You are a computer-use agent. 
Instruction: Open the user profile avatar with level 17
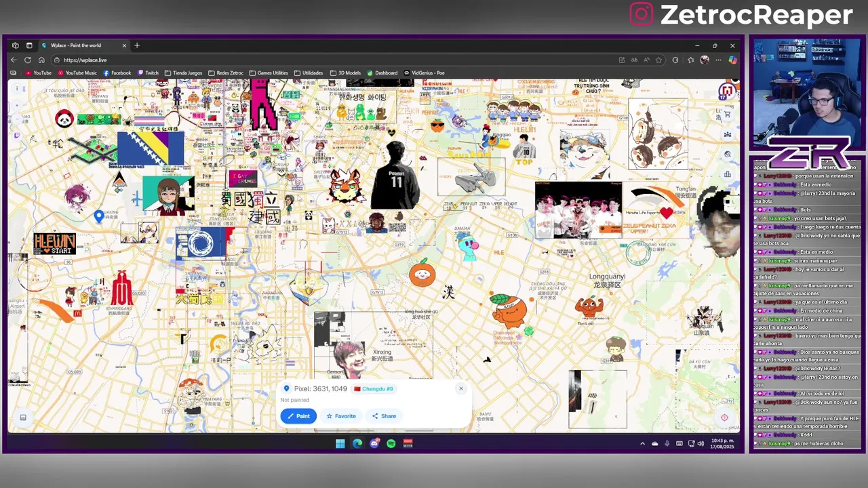[726, 90]
